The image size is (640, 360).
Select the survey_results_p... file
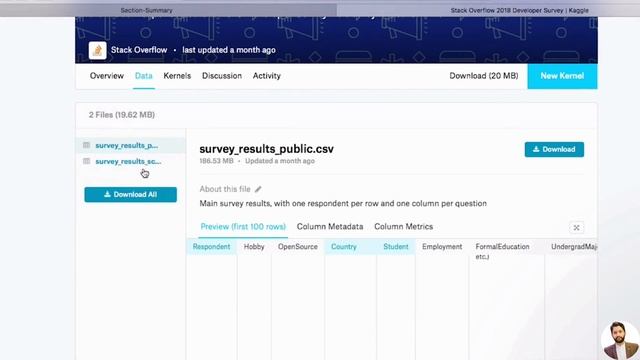pyautogui.click(x=127, y=145)
